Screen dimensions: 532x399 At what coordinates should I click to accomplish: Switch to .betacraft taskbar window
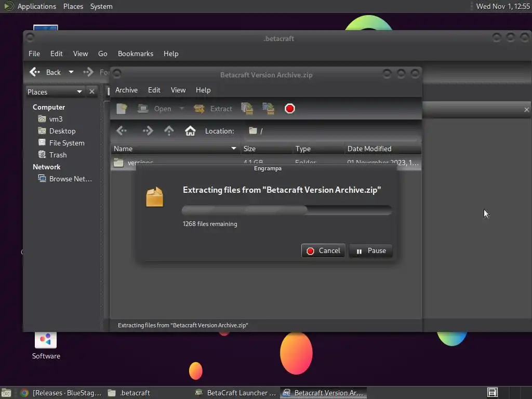pos(129,393)
